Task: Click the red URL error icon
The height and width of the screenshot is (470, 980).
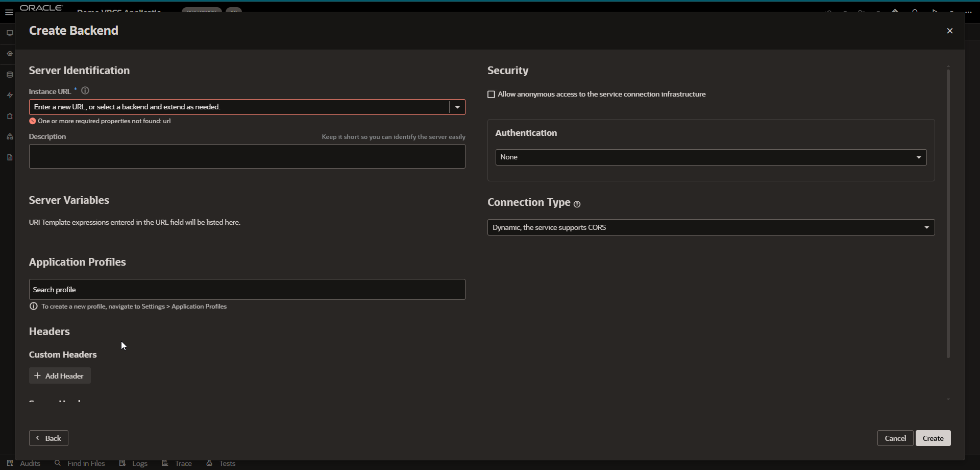Action: [33, 121]
